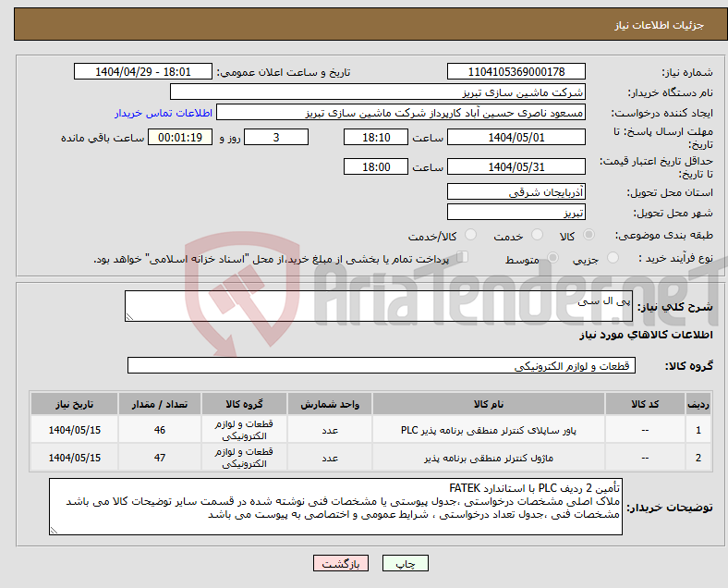Click the تاریخ نیاز column header
728x588 pixels.
click(x=74, y=404)
